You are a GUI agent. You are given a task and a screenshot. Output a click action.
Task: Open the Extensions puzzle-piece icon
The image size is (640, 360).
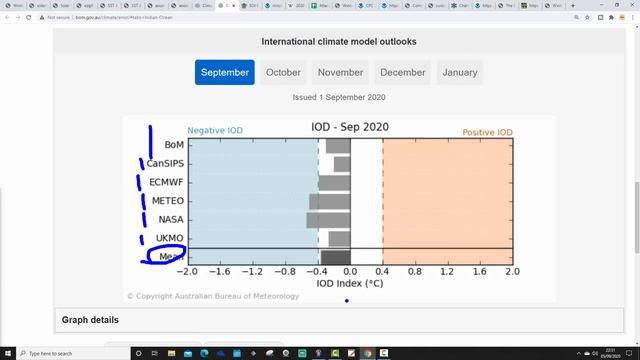click(611, 18)
